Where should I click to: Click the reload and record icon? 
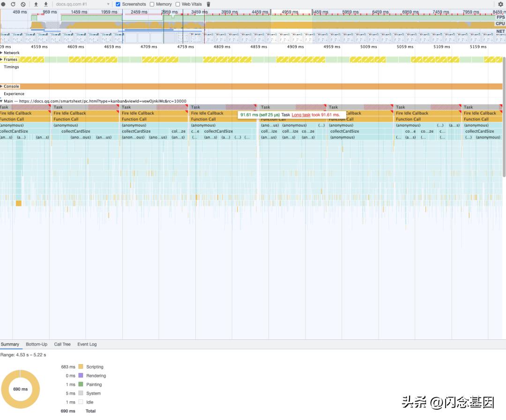point(13,4)
